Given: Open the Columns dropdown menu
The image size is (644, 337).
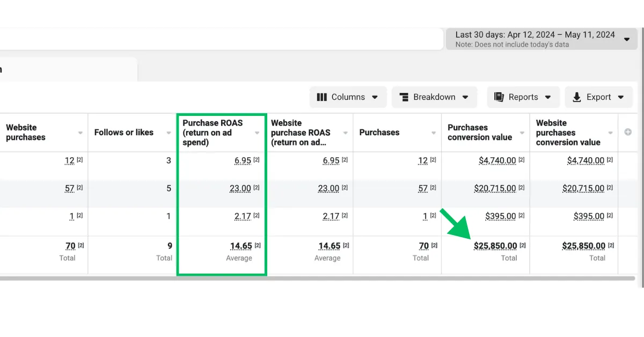Looking at the screenshot, I should (x=375, y=97).
